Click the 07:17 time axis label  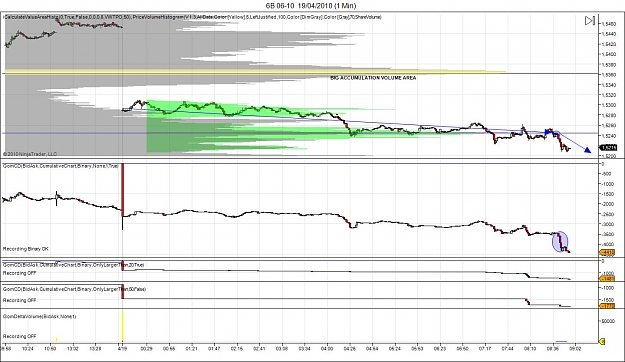coord(485,348)
